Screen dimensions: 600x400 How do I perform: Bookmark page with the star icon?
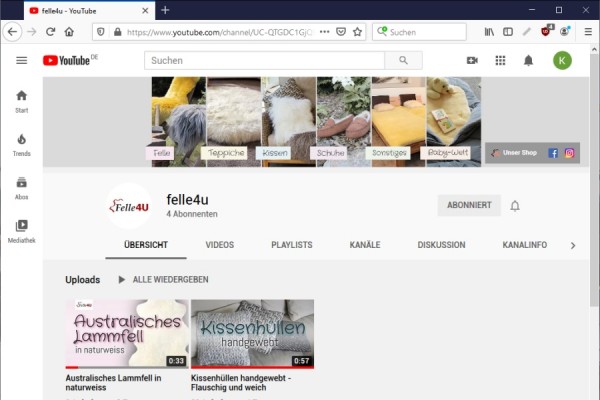[x=358, y=32]
